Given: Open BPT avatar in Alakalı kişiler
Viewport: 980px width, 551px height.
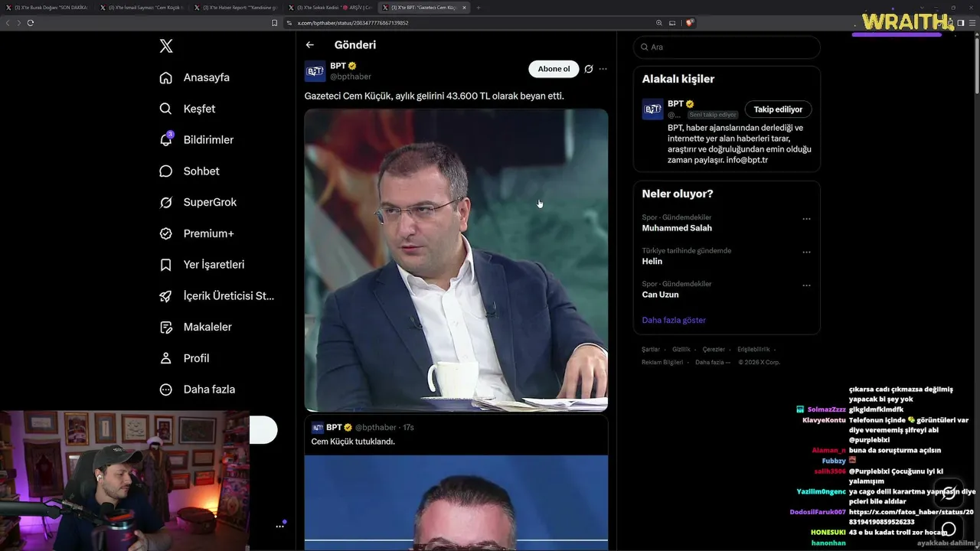Looking at the screenshot, I should point(652,109).
